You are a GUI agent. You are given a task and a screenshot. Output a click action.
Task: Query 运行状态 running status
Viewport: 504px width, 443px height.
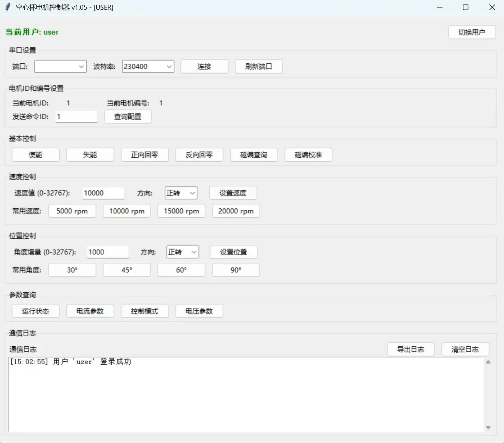click(36, 311)
